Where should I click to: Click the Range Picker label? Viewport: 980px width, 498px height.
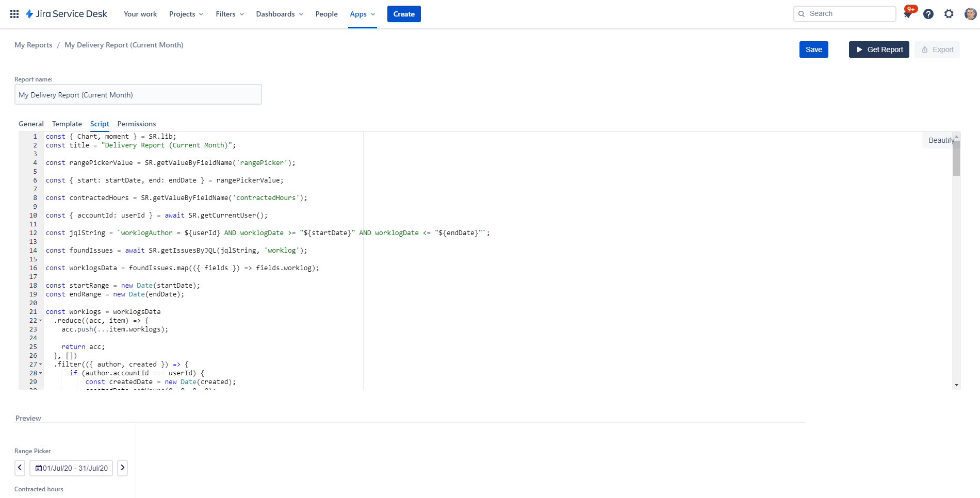(x=32, y=451)
